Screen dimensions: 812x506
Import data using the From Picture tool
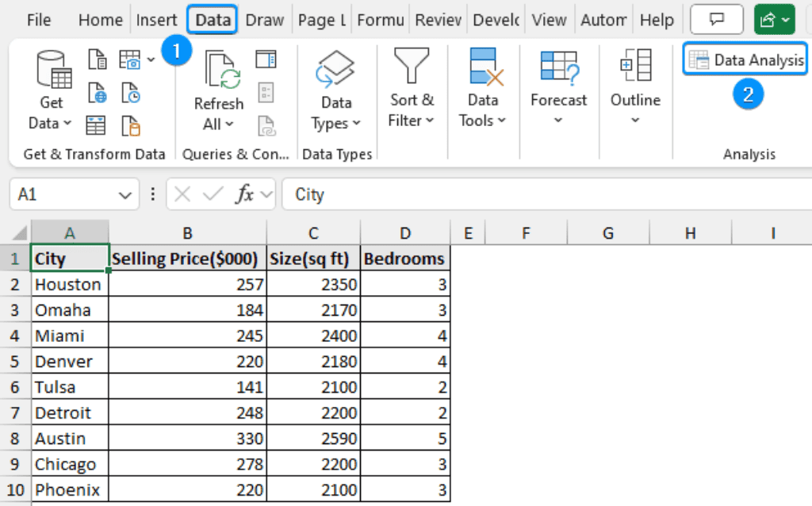129,59
